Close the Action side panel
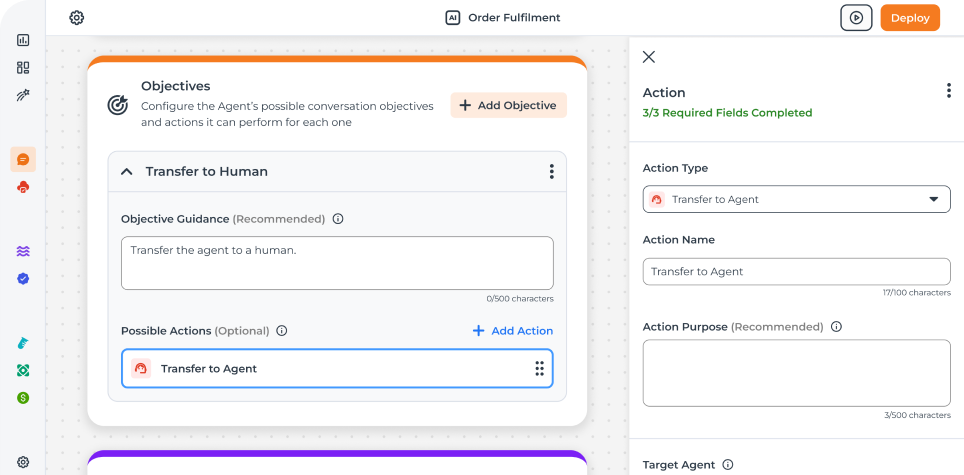 click(649, 57)
